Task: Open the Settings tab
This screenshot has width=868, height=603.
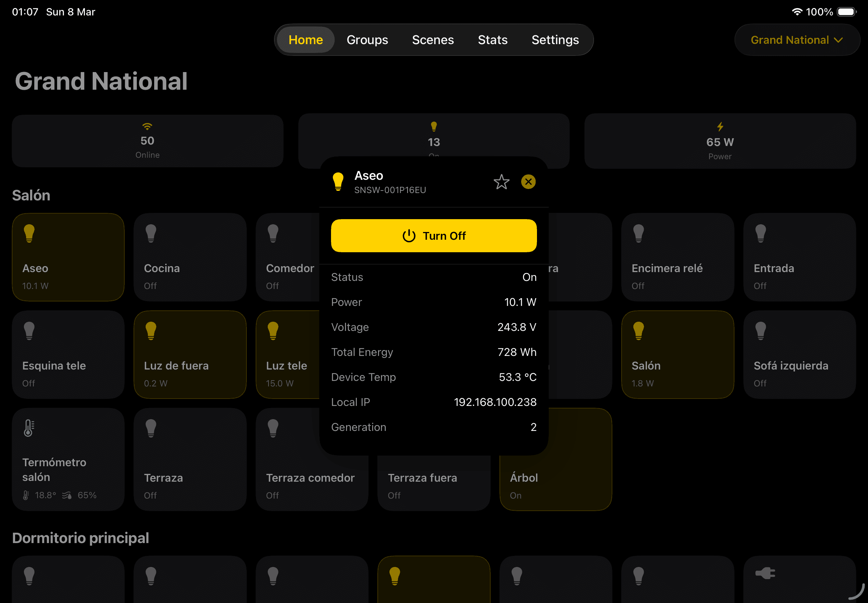Action: click(555, 40)
